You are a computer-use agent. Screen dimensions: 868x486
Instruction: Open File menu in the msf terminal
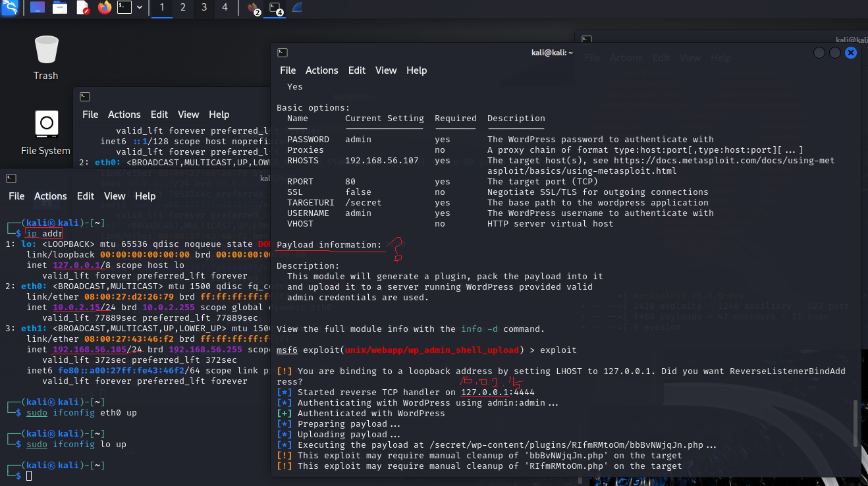point(288,70)
